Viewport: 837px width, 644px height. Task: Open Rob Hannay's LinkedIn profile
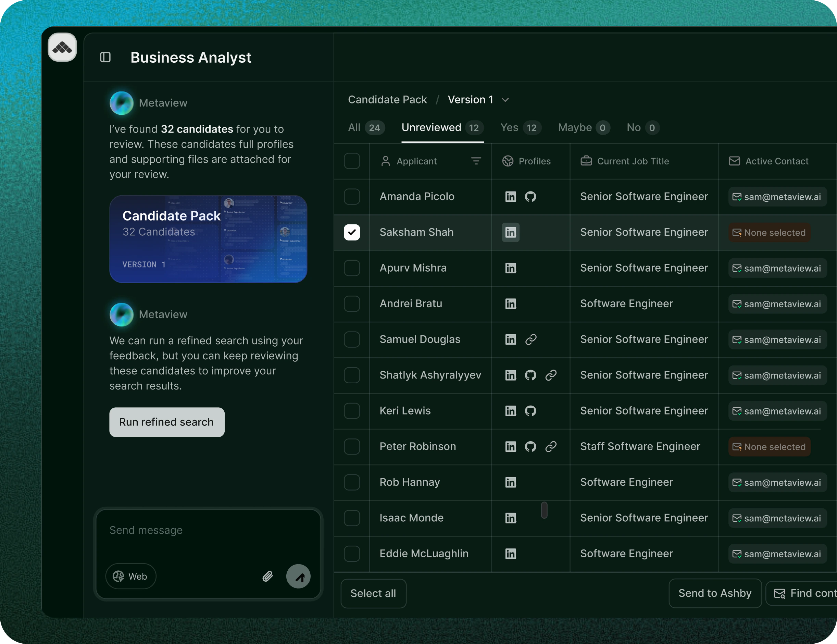[511, 482]
